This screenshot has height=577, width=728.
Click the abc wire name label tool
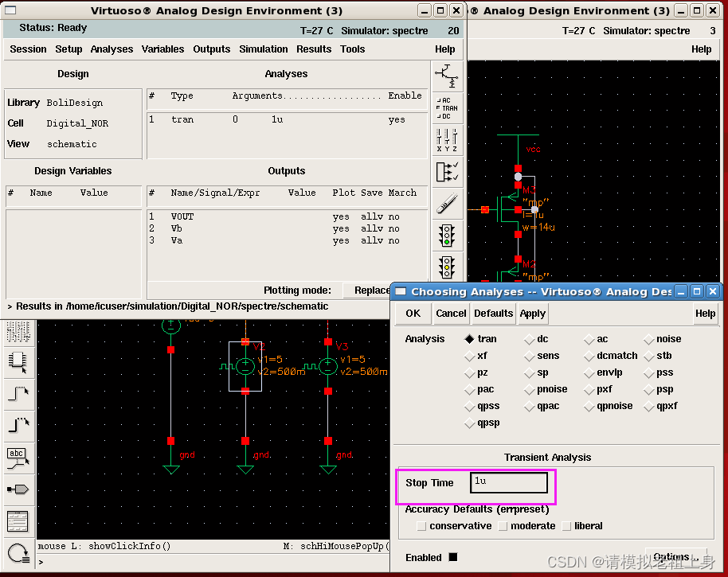point(18,458)
